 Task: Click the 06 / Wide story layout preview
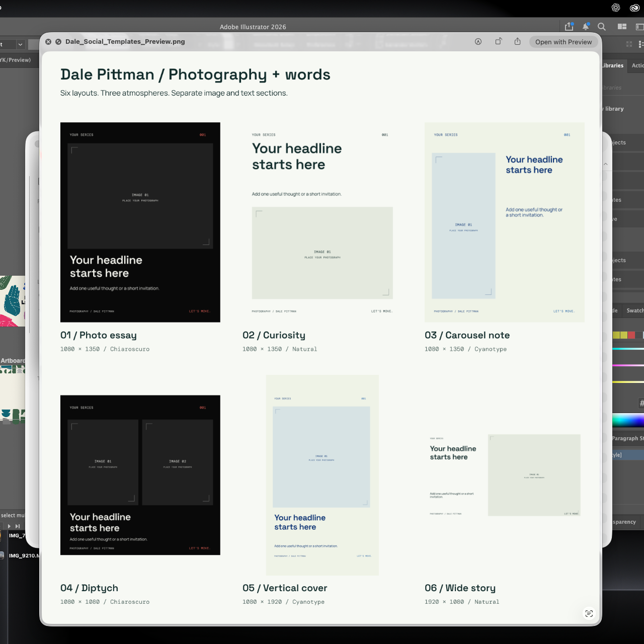(x=505, y=475)
